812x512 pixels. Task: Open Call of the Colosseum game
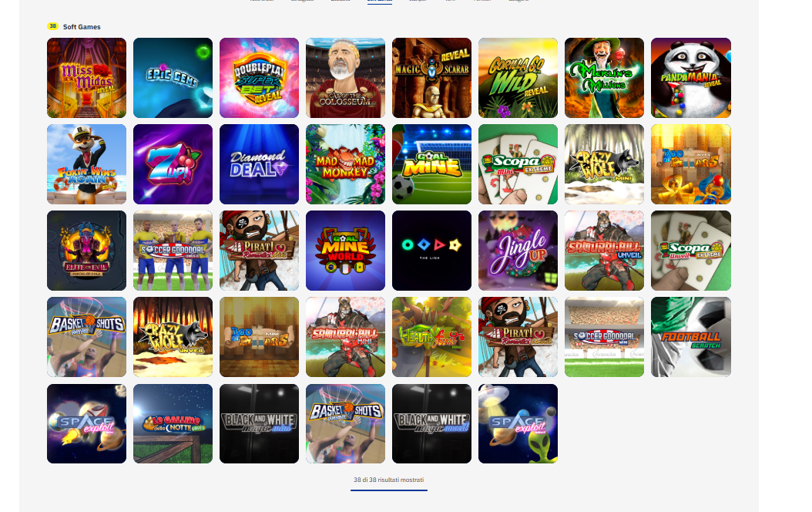(x=345, y=78)
